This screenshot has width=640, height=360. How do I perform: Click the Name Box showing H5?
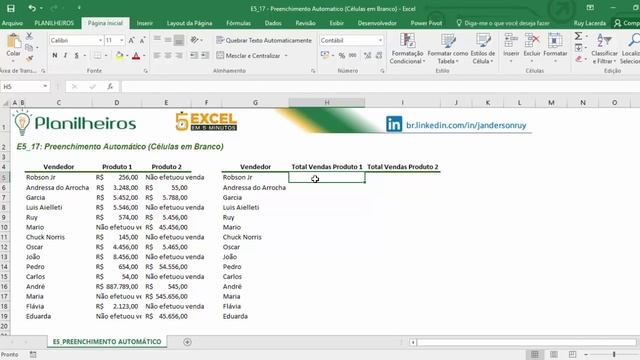point(25,87)
